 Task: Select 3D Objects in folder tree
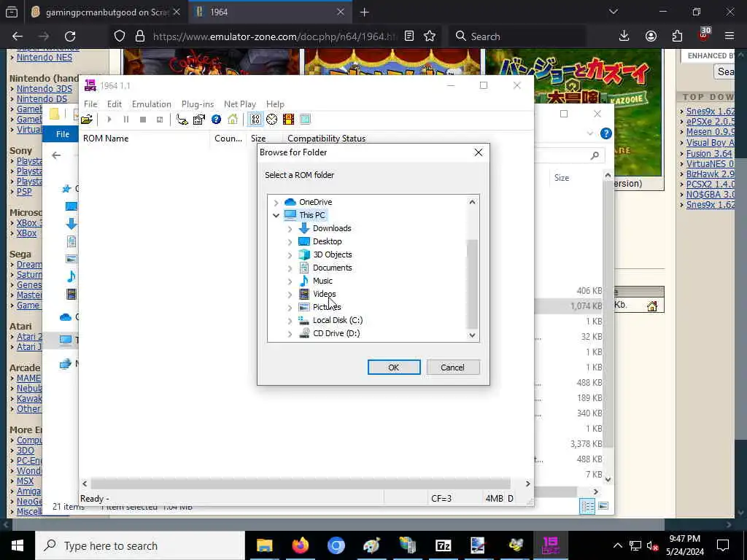(333, 254)
